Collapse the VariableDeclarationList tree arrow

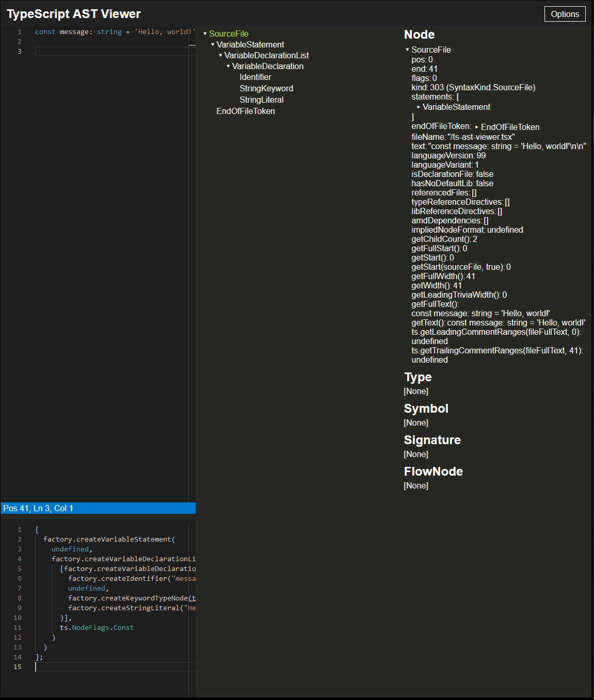point(220,56)
